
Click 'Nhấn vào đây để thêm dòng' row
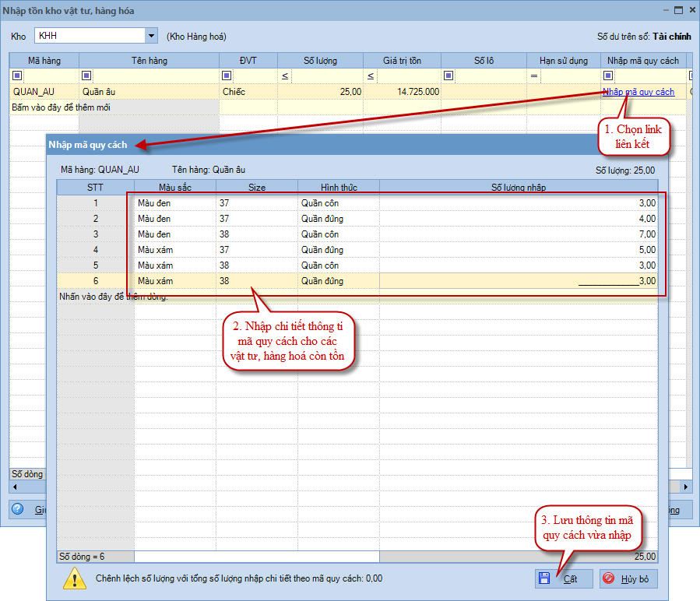(113, 297)
